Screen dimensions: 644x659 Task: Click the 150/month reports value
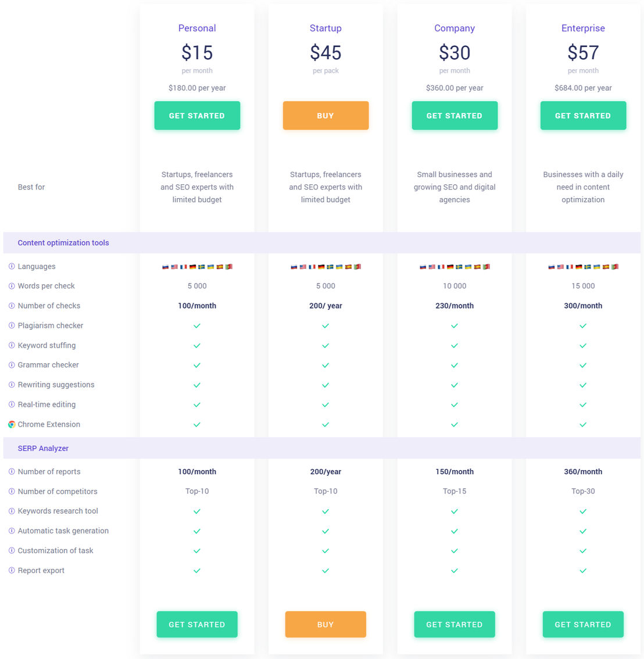[455, 471]
